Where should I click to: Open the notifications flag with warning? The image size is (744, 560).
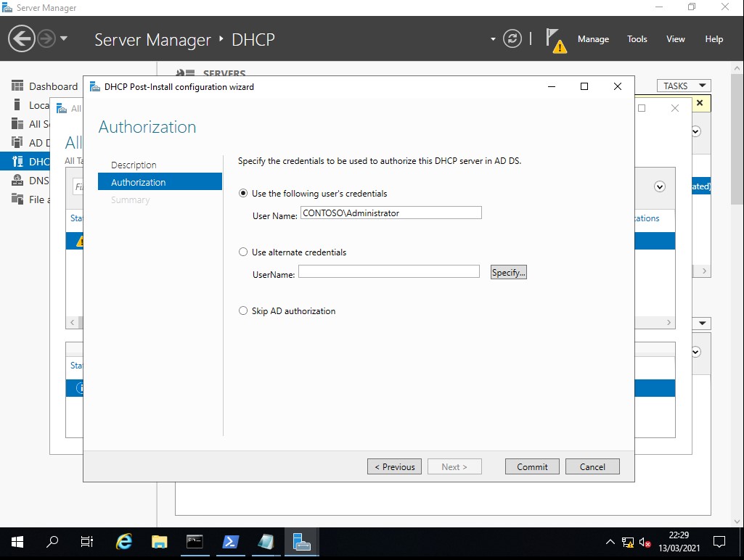[555, 40]
